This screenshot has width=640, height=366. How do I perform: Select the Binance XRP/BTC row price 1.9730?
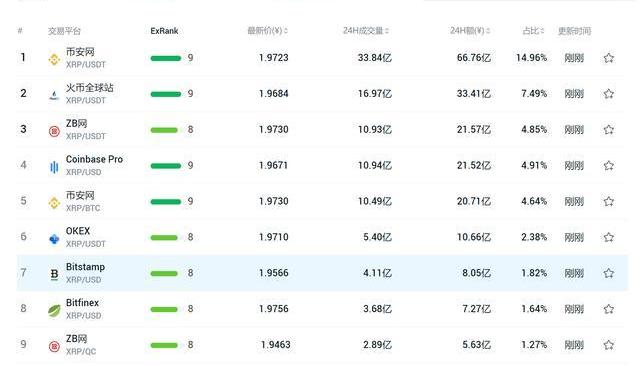(273, 201)
